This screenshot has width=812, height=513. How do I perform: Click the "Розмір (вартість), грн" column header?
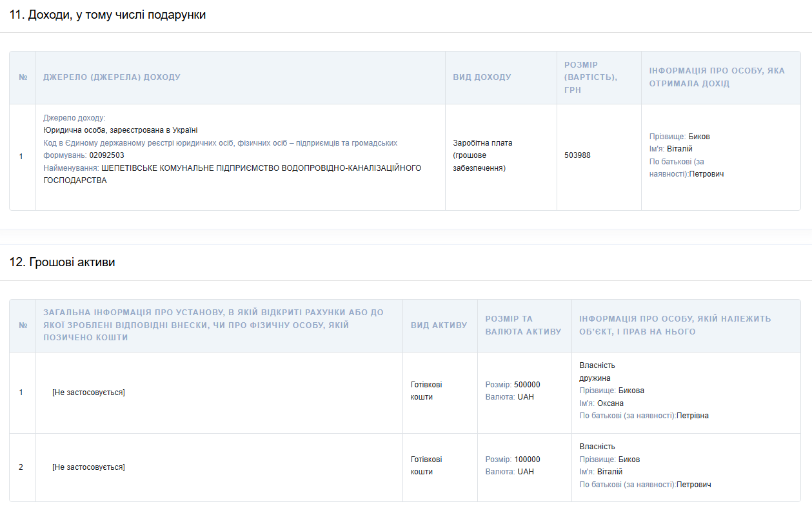click(590, 77)
